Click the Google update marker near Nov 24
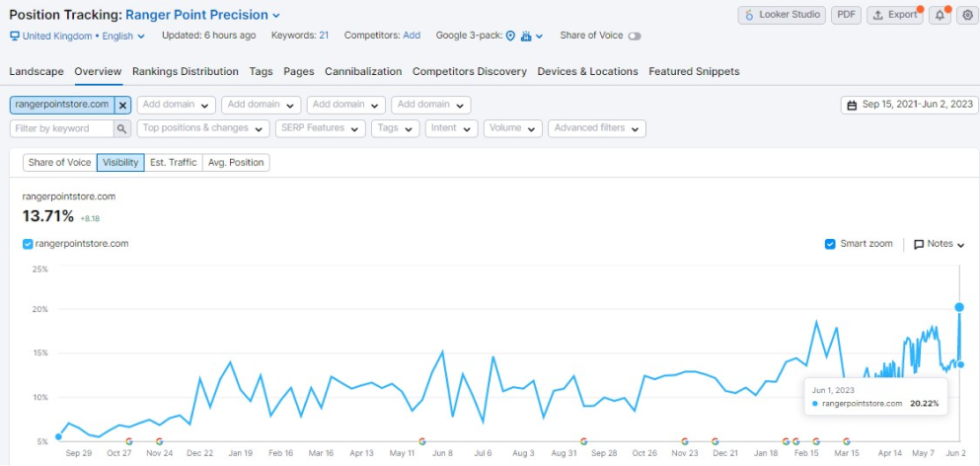 click(x=159, y=441)
